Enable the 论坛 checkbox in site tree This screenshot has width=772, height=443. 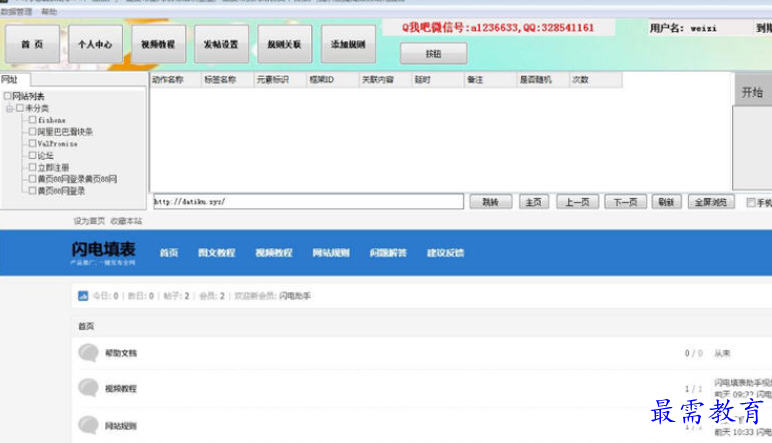click(32, 156)
